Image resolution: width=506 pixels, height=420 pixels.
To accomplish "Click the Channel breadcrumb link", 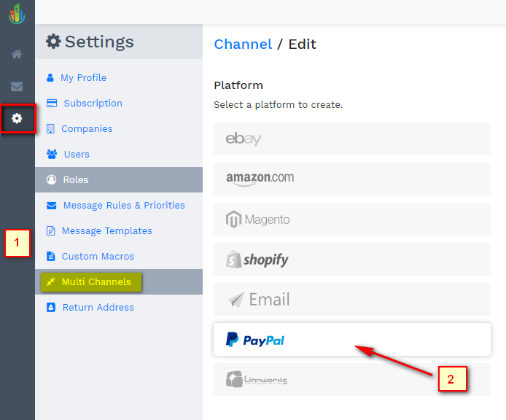I will [242, 44].
